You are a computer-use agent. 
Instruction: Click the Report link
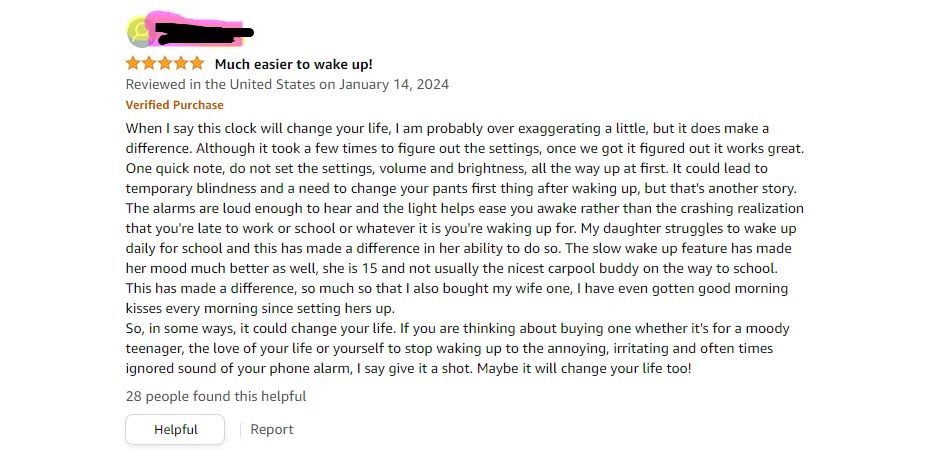pyautogui.click(x=272, y=429)
